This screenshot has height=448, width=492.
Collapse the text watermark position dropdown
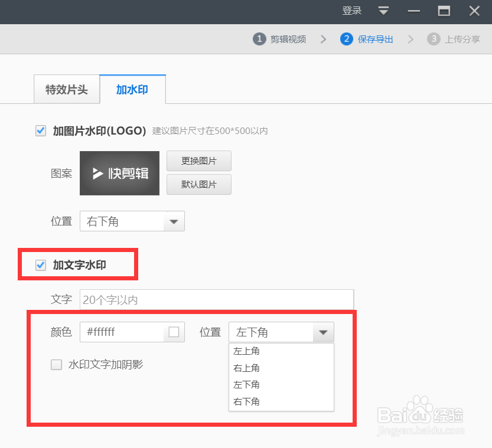coord(323,332)
